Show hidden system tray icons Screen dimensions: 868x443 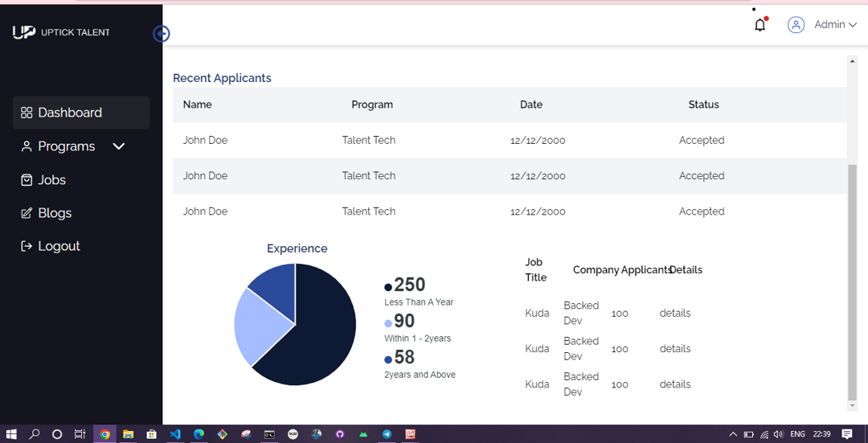click(733, 434)
